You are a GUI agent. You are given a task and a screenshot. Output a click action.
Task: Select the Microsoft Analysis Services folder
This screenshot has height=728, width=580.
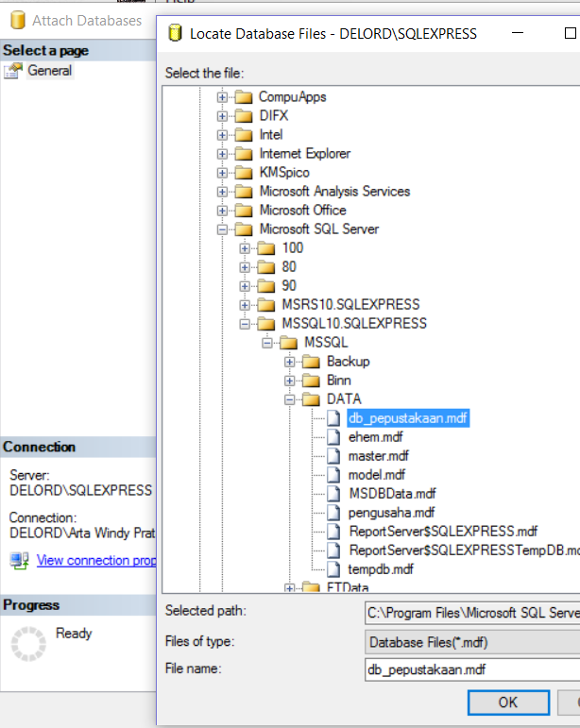(x=334, y=192)
